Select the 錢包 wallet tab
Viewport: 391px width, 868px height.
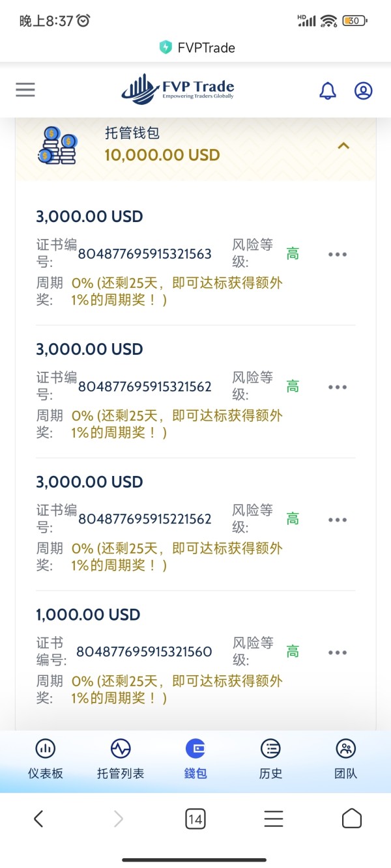click(195, 759)
